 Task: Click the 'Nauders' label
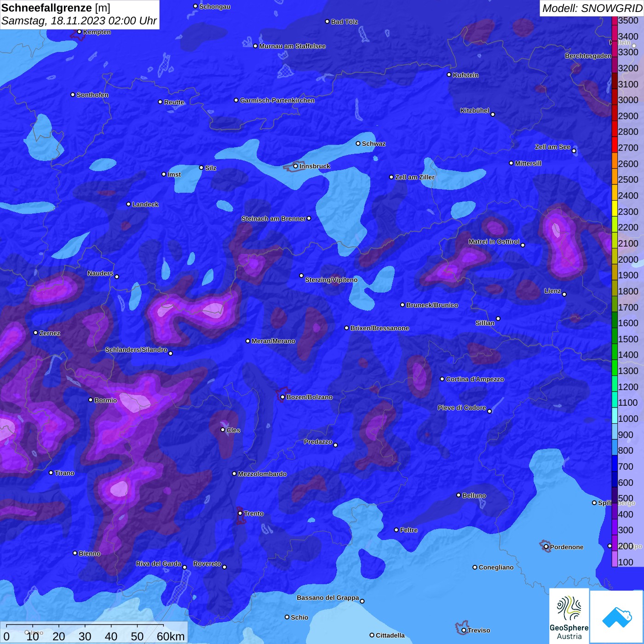[100, 273]
